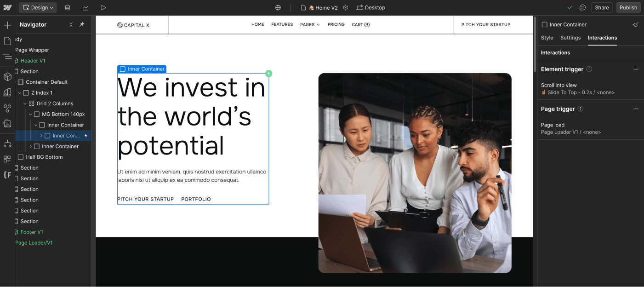Open the Pages panel in left sidebar

7,41
